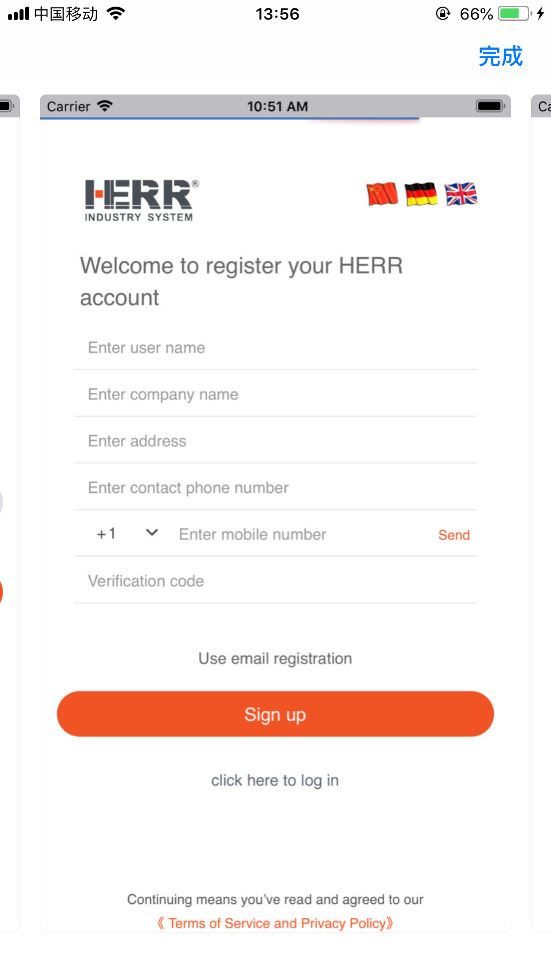Focus the Enter company name field
The height and width of the screenshot is (980, 551).
coord(275,394)
